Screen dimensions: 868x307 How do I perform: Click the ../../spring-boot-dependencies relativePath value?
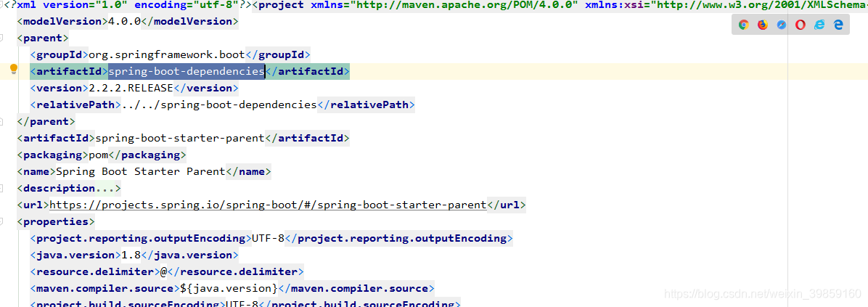coord(218,105)
